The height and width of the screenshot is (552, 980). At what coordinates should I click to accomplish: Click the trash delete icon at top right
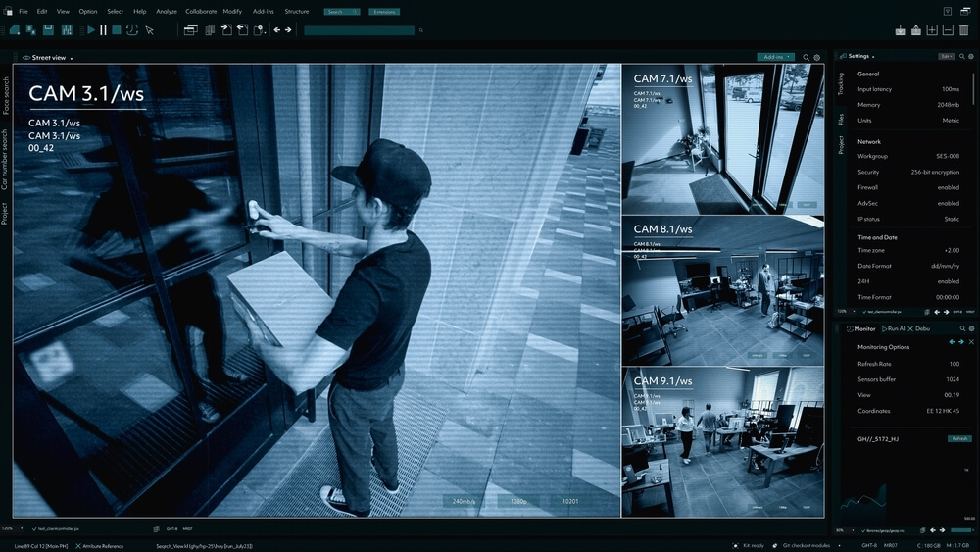pos(963,30)
